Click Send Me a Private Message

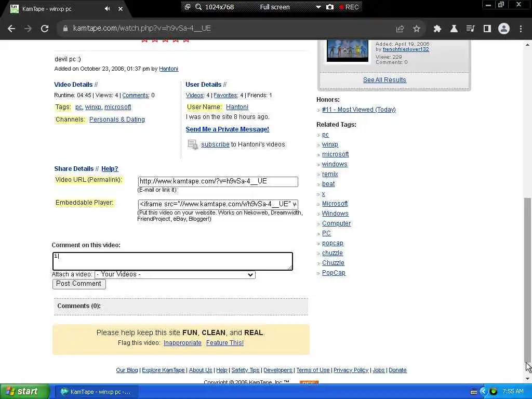(x=228, y=129)
